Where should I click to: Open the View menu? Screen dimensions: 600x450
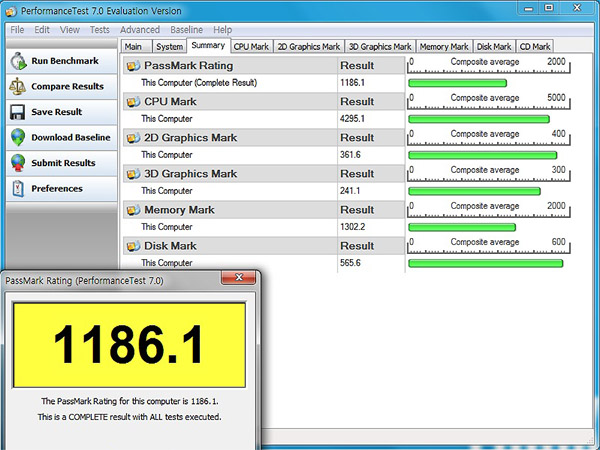tap(70, 30)
